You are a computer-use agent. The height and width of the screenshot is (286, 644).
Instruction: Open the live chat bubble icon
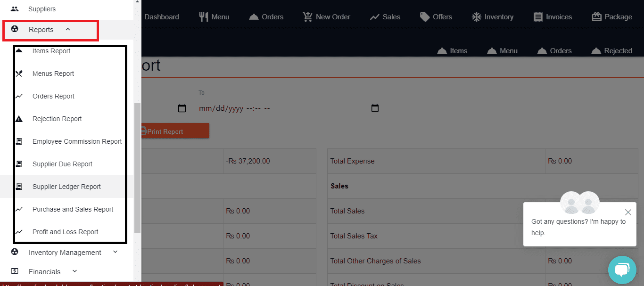(x=622, y=270)
